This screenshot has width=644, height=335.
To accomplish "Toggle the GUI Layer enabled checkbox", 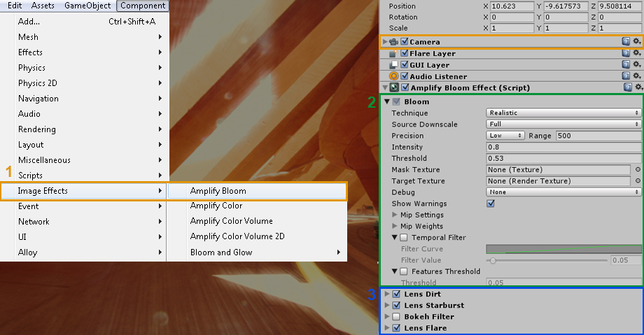I will point(405,64).
